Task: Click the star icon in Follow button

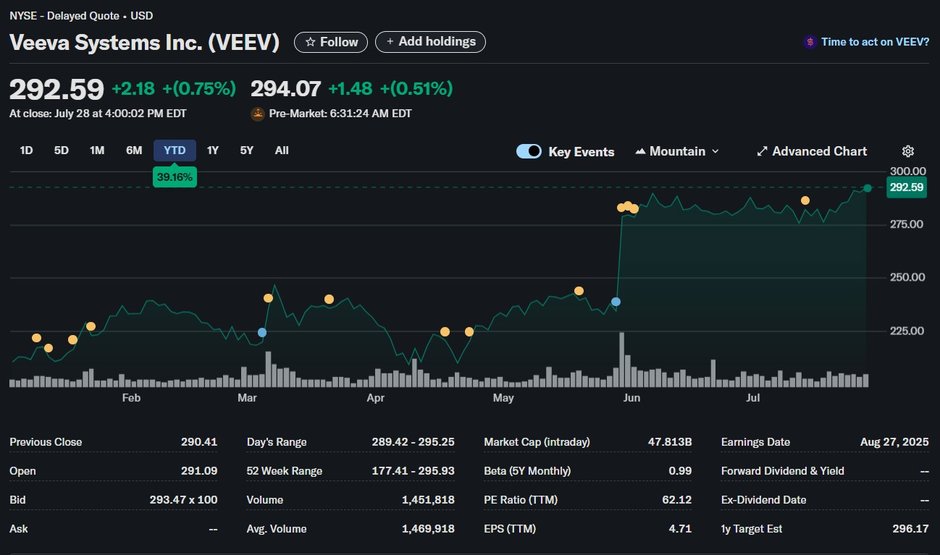Action: (310, 42)
